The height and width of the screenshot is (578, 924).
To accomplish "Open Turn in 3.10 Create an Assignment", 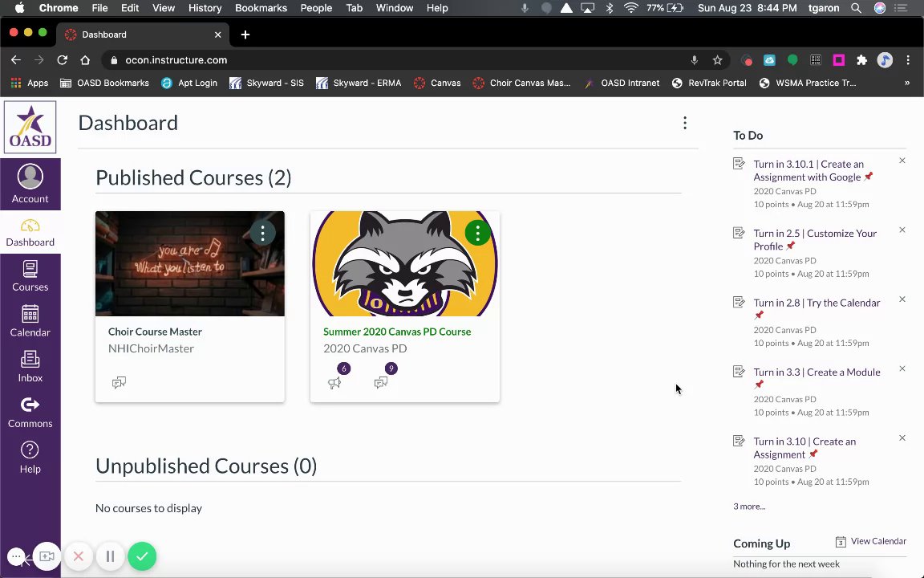I will click(804, 448).
